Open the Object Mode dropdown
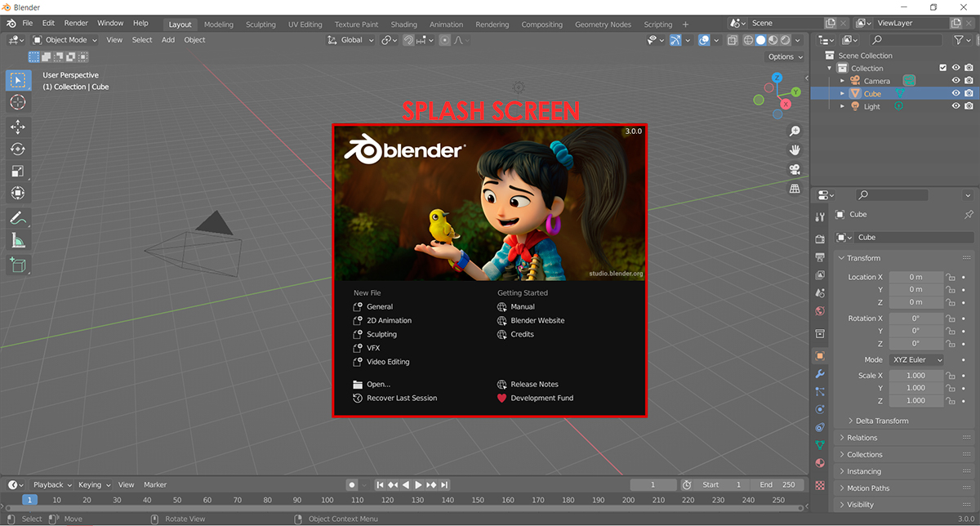 coord(64,39)
